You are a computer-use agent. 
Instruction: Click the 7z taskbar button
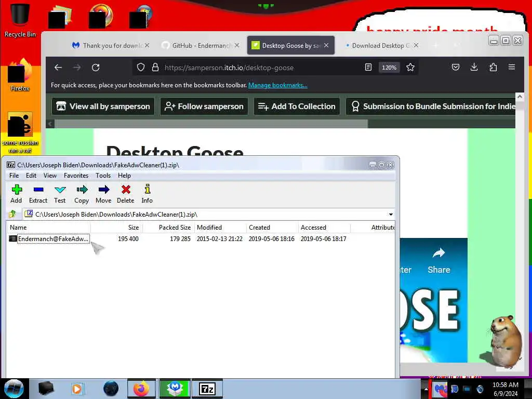[x=207, y=389]
